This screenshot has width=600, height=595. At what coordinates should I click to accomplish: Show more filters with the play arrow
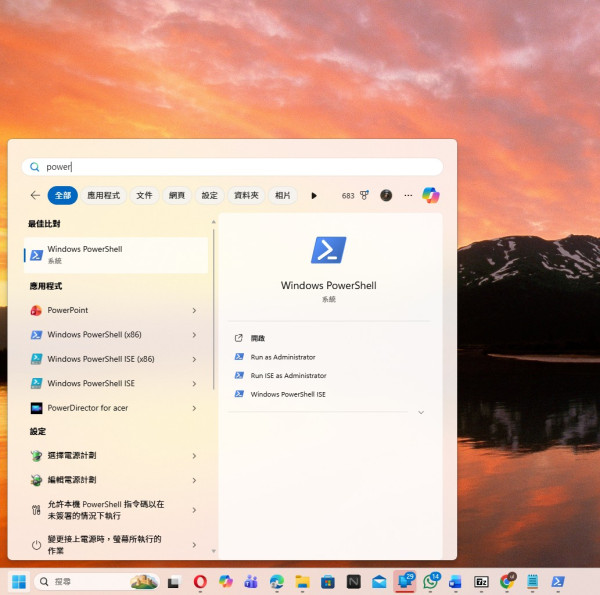(x=314, y=196)
